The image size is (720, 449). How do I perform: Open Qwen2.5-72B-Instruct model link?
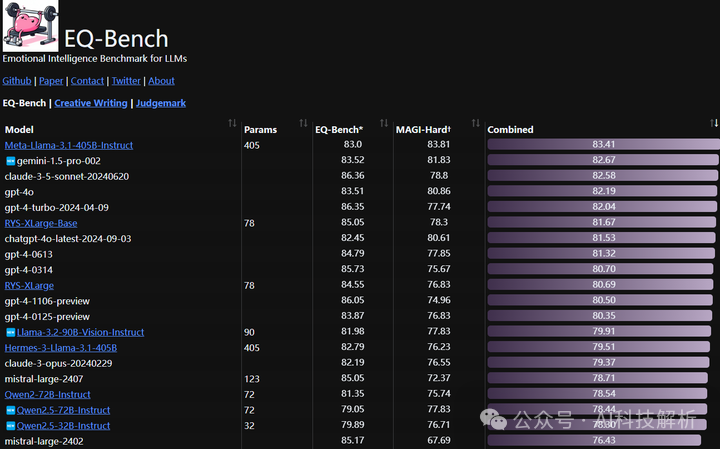point(63,410)
